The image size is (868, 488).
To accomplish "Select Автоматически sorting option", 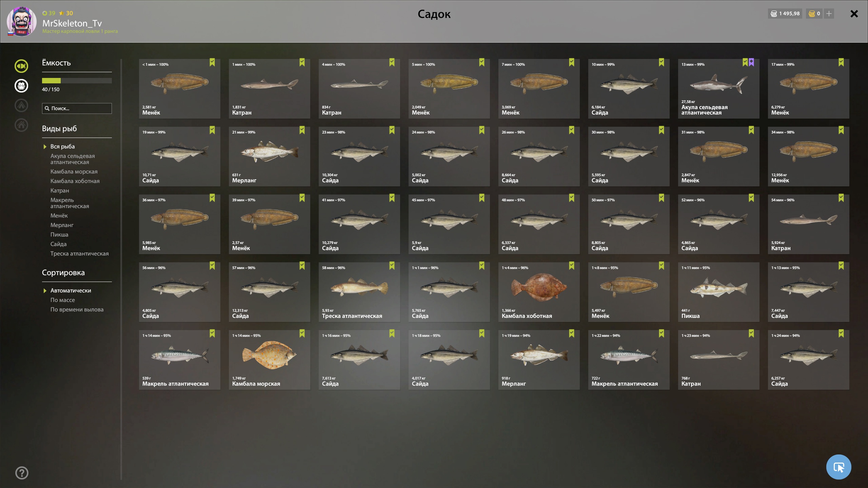I will (x=71, y=290).
